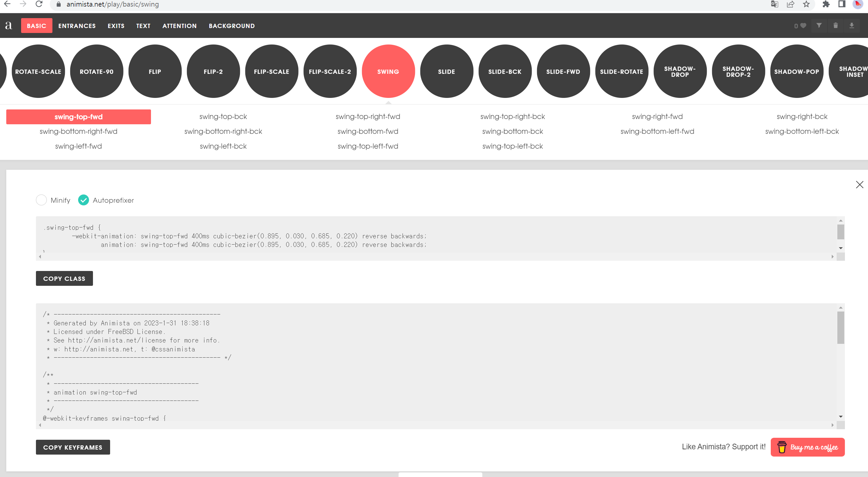The image size is (868, 477).
Task: Open the filter funnel icon
Action: pos(819,26)
